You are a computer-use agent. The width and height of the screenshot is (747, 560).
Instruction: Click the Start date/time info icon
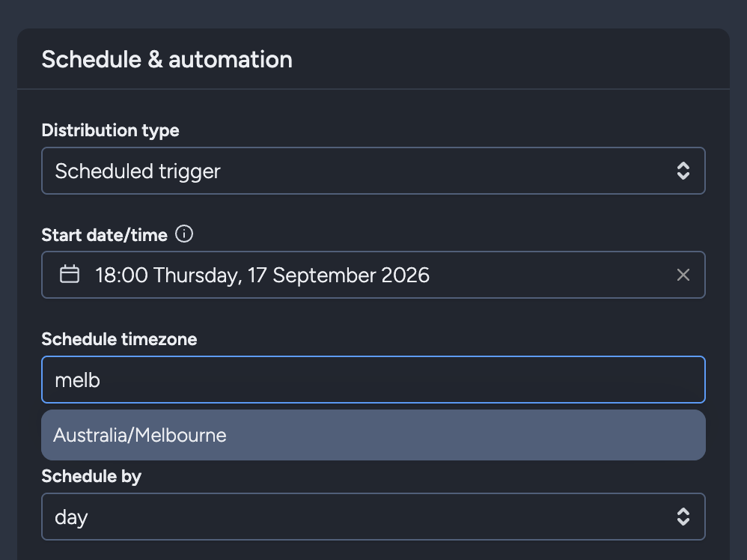(184, 234)
